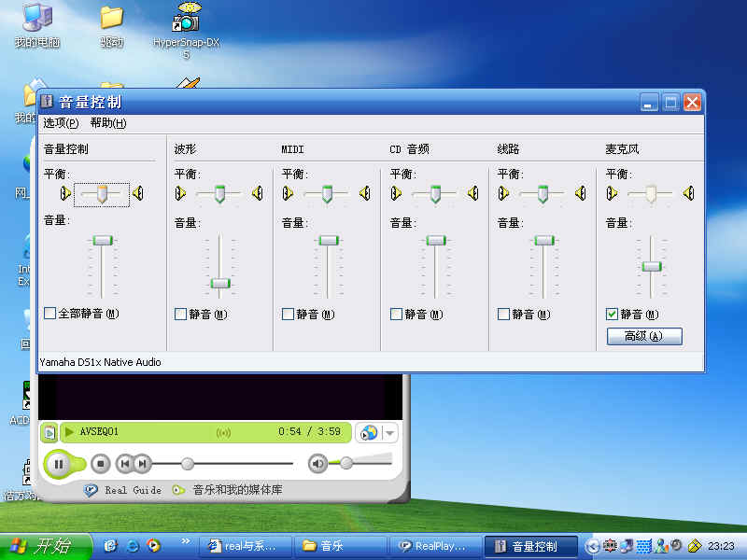Screen dimensions: 747x560
Task: Click the 麦克风 volume slider thumb
Action: 652,267
